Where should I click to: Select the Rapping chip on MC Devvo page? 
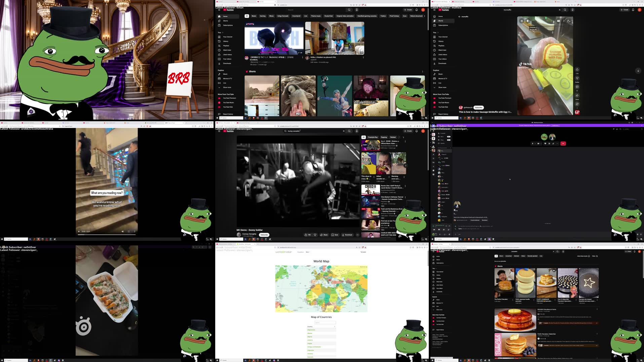point(384,137)
